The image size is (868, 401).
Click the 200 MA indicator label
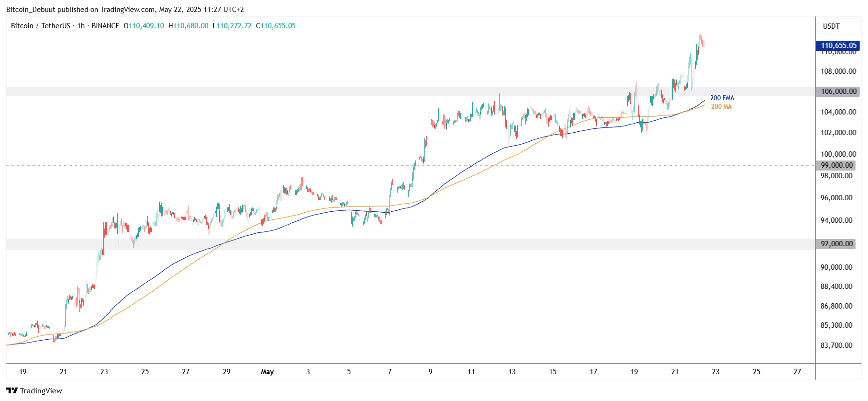[721, 106]
